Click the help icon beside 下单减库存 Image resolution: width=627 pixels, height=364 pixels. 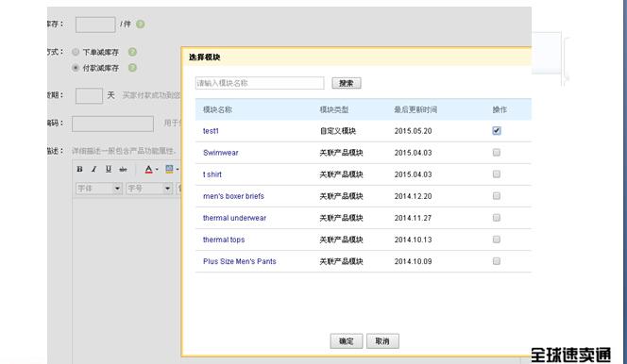coord(132,52)
